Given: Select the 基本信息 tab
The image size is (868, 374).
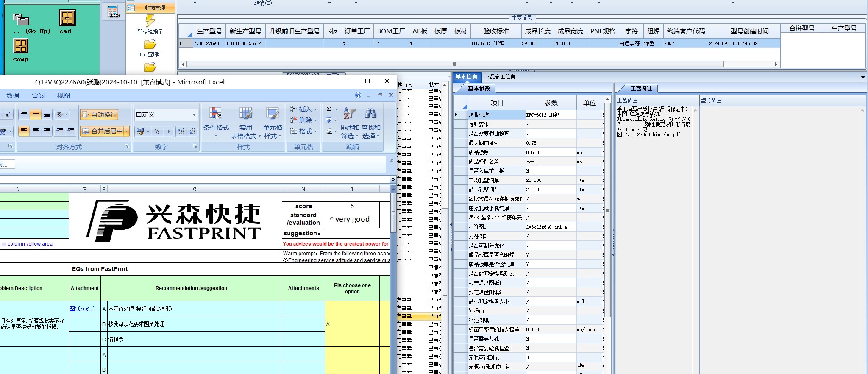Looking at the screenshot, I should pyautogui.click(x=466, y=77).
